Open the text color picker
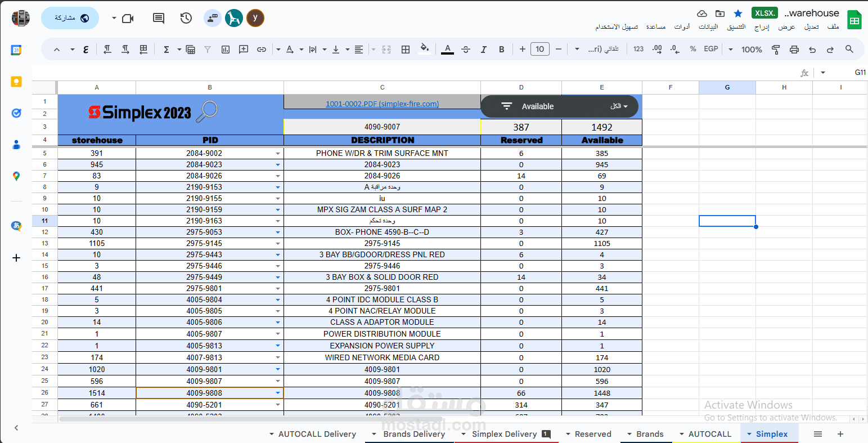The height and width of the screenshot is (443, 868). pyautogui.click(x=447, y=50)
